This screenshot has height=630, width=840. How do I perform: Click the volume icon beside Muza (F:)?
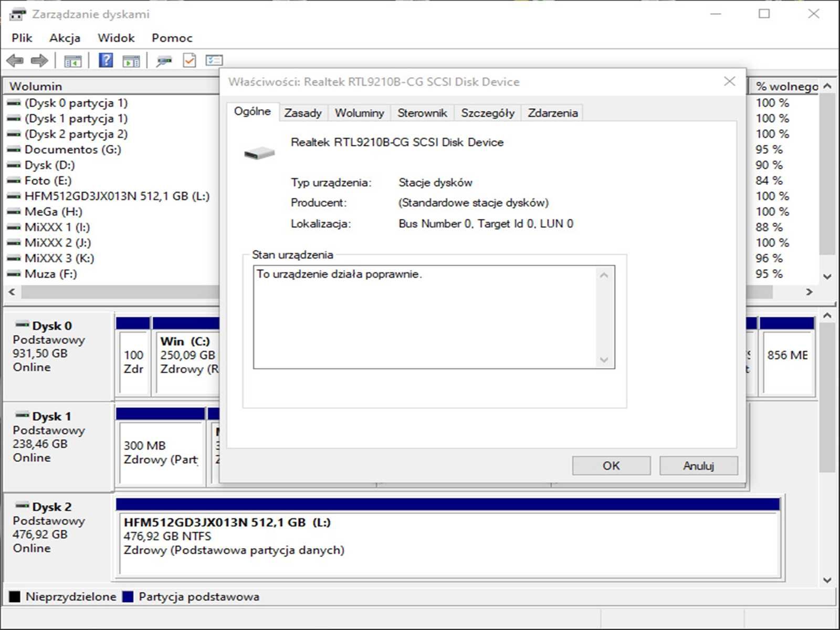coord(14,274)
